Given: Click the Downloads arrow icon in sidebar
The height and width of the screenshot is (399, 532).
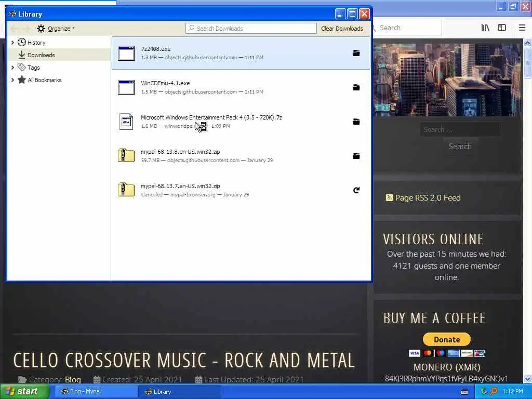Looking at the screenshot, I should (22, 55).
